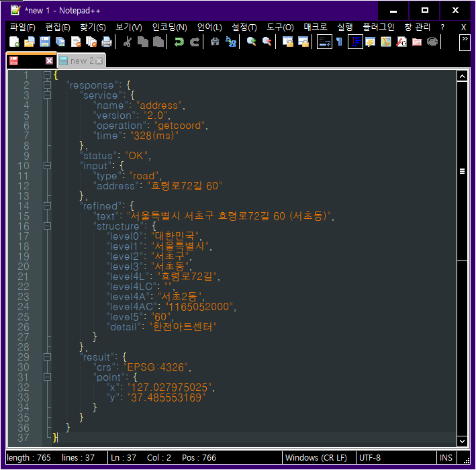This screenshot has width=476, height=470.
Task: Close the current document via toolbar icon
Action: pyautogui.click(x=76, y=42)
